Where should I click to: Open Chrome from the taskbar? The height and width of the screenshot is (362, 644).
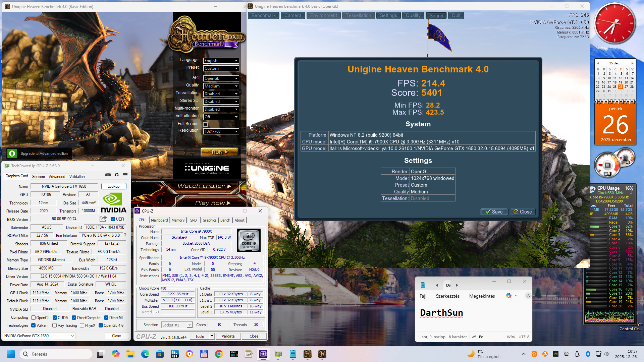click(219, 354)
